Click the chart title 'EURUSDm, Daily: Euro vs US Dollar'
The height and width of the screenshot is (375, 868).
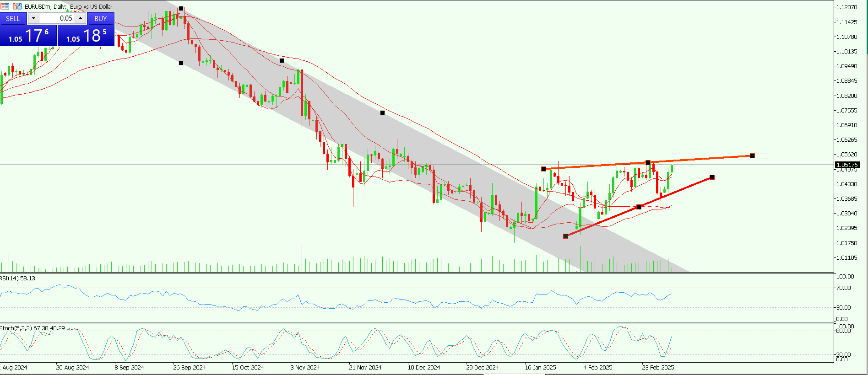(68, 6)
